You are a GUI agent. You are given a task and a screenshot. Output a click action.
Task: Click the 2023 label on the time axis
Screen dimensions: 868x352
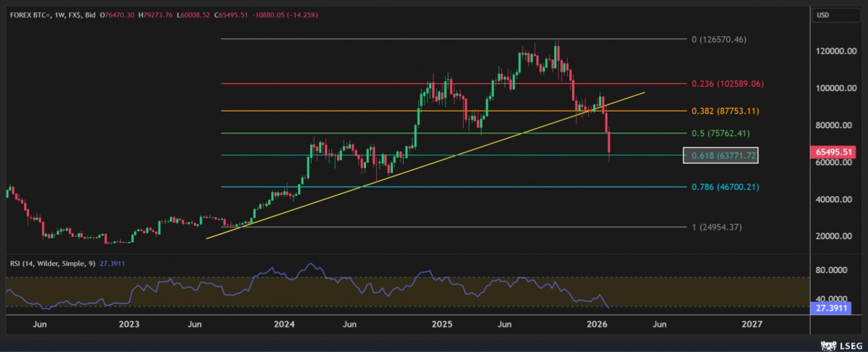pos(129,324)
